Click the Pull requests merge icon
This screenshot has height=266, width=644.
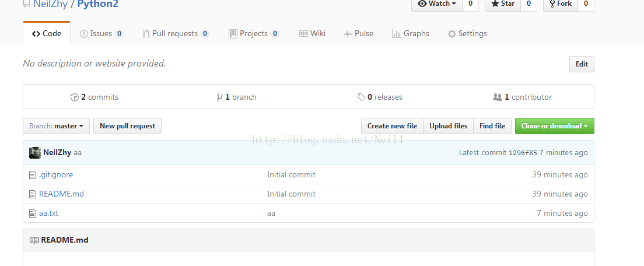146,34
